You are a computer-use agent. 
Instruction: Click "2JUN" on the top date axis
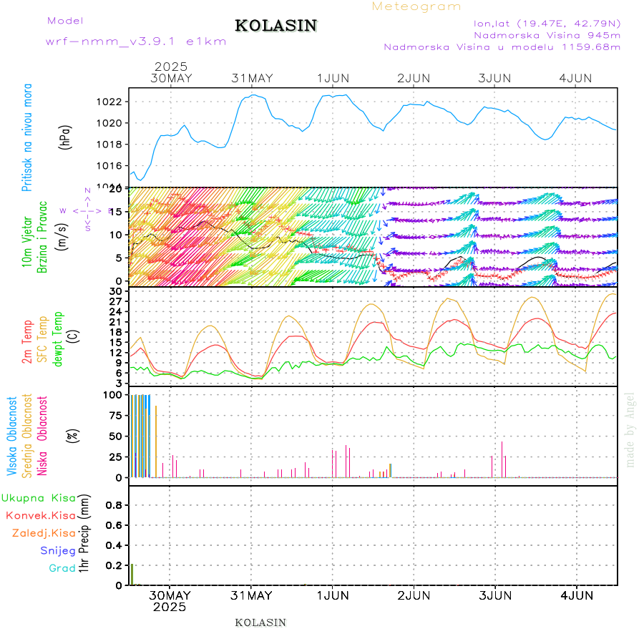(x=414, y=79)
